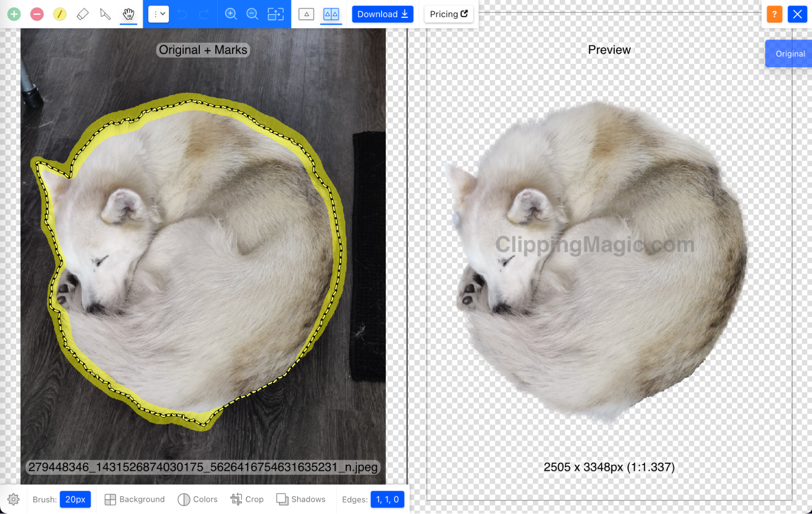
Task: Fit the image to the view
Action: click(275, 14)
